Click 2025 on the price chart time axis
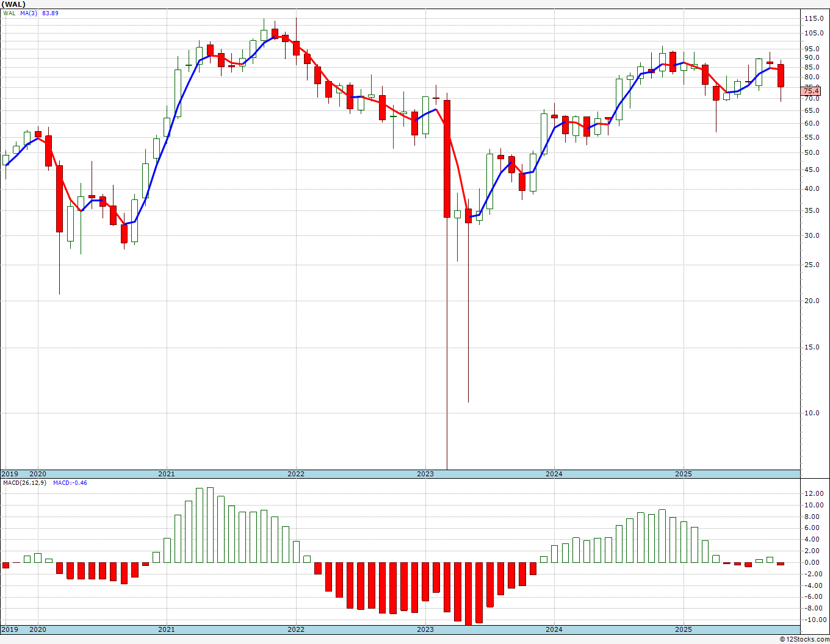The height and width of the screenshot is (644, 830). tap(684, 474)
